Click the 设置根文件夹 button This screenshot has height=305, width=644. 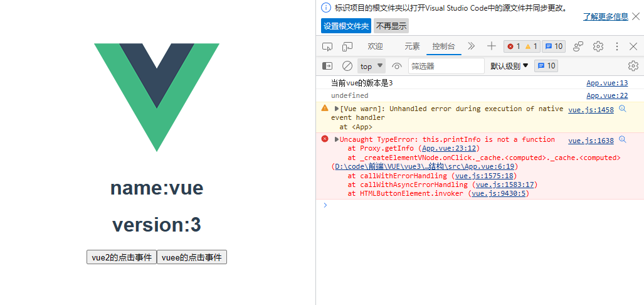[x=346, y=26]
